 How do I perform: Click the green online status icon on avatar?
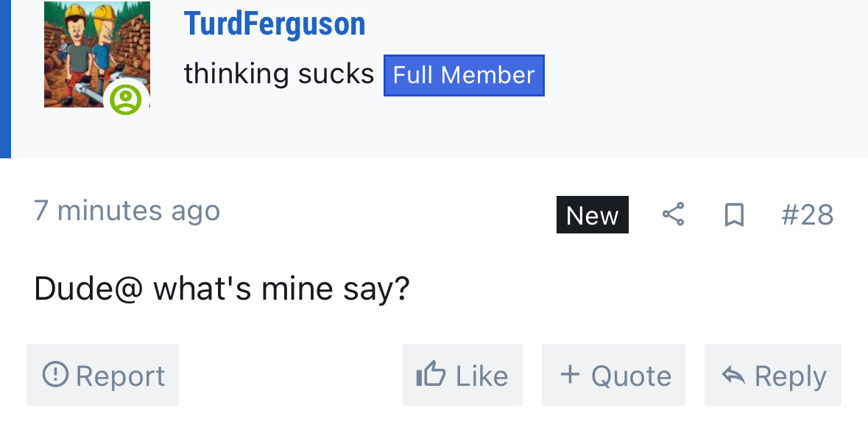[x=126, y=99]
